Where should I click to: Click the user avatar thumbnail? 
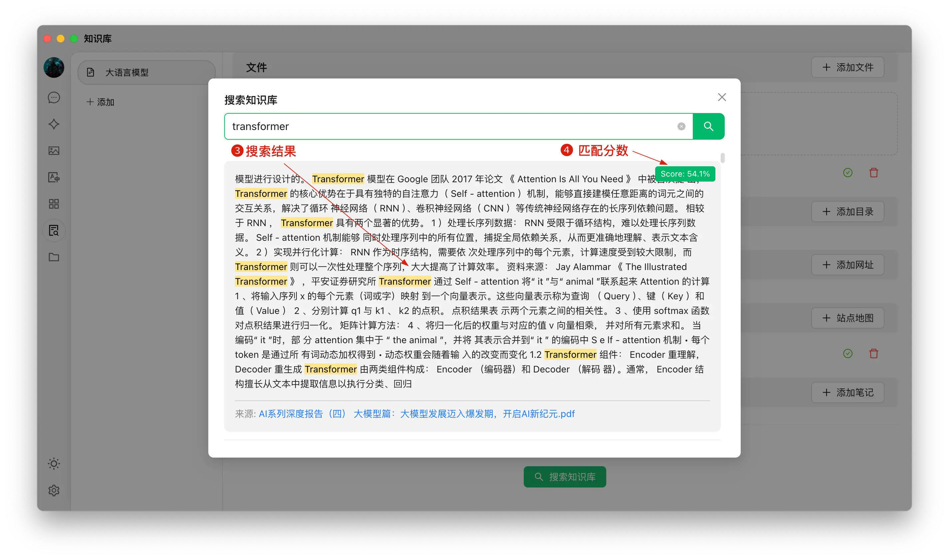(54, 68)
